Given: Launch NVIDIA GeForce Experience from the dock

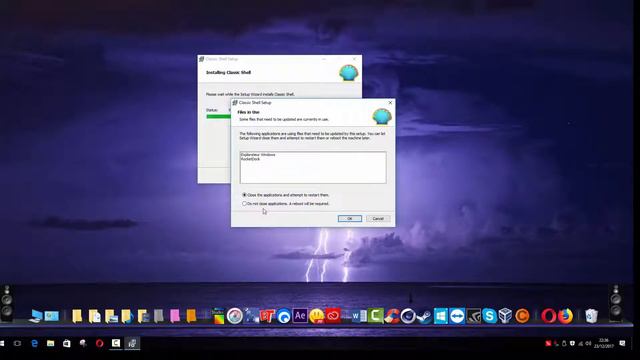Looking at the screenshot, I should tap(473, 316).
